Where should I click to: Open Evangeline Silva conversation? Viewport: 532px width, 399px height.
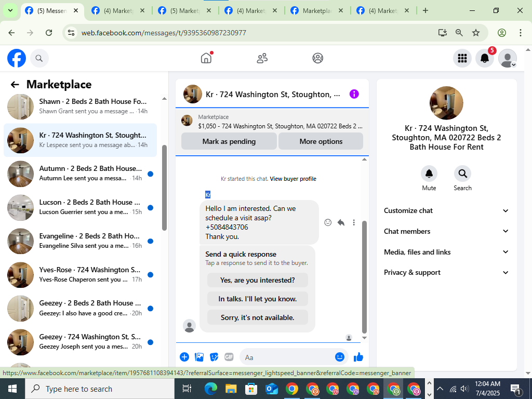81,241
